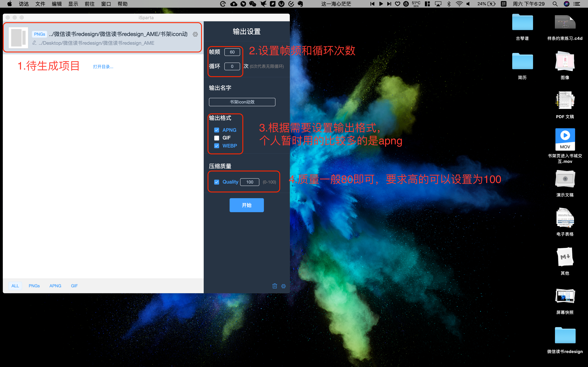The image size is (588, 367).
Task: Toggle the Quality checkbox
Action: click(216, 182)
